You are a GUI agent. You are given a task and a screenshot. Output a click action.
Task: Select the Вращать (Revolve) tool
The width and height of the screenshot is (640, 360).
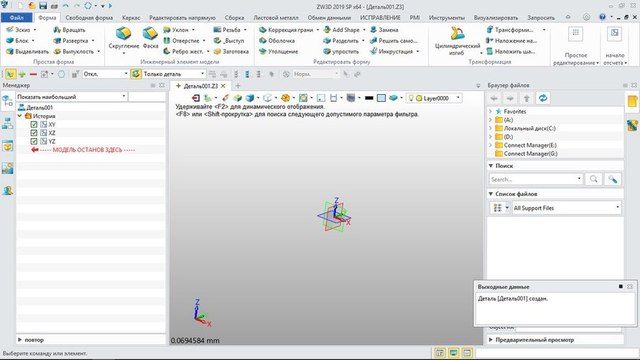click(69, 30)
